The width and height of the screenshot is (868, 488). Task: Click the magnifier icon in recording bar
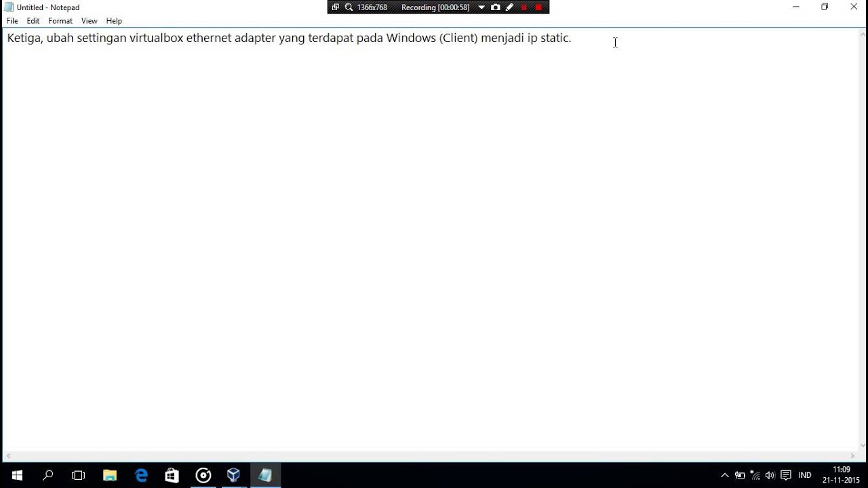pos(349,7)
